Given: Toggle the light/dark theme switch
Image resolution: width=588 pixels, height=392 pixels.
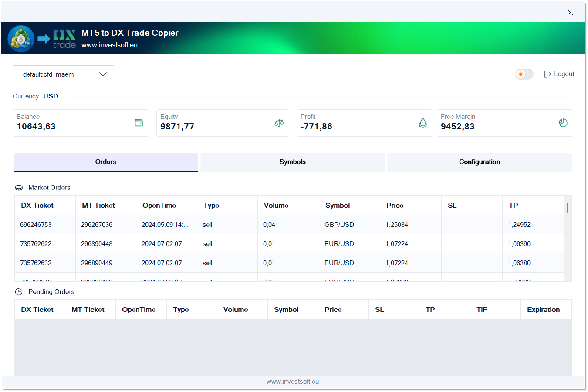Looking at the screenshot, I should point(524,74).
